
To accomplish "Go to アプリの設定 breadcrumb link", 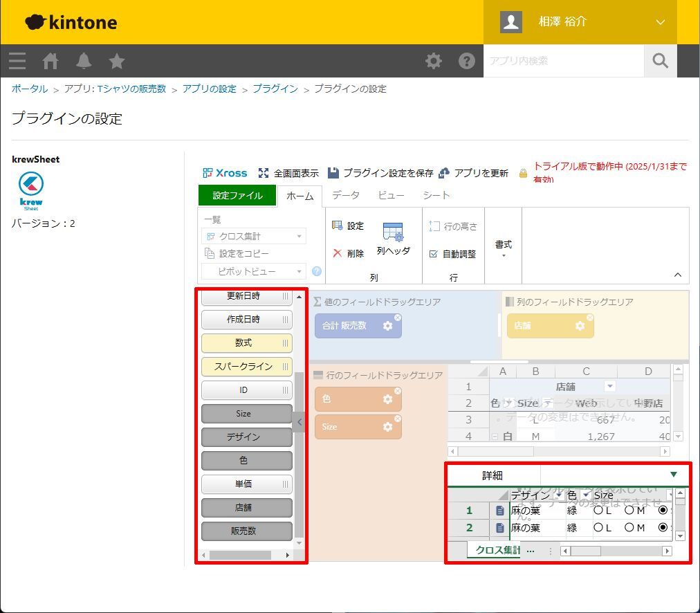I will 210,89.
